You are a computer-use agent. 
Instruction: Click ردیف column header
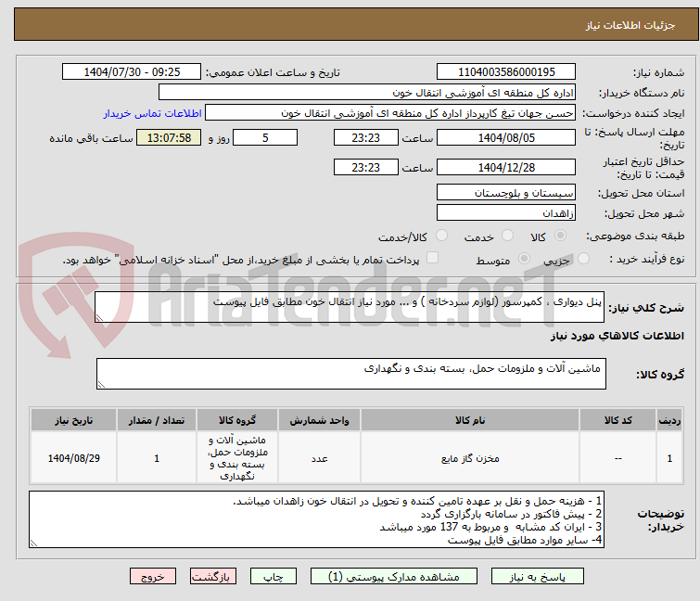click(x=669, y=420)
